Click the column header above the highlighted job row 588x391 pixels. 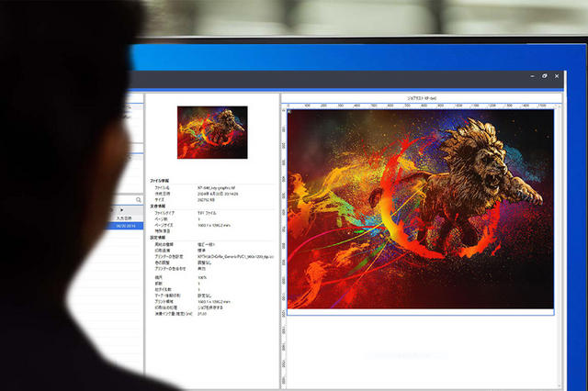coord(124,218)
